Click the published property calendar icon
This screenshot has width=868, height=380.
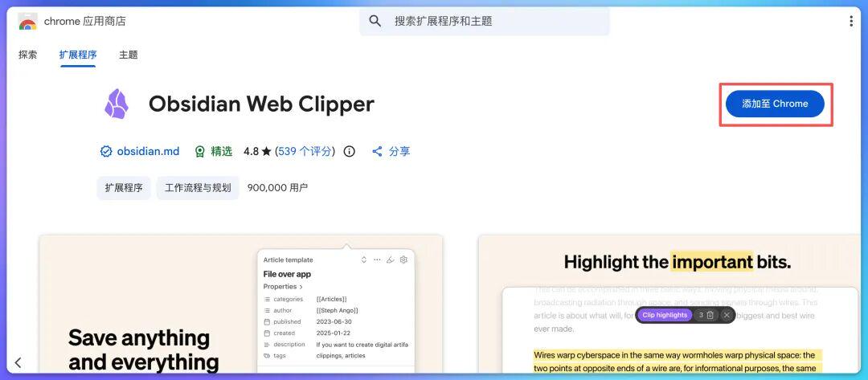[267, 322]
